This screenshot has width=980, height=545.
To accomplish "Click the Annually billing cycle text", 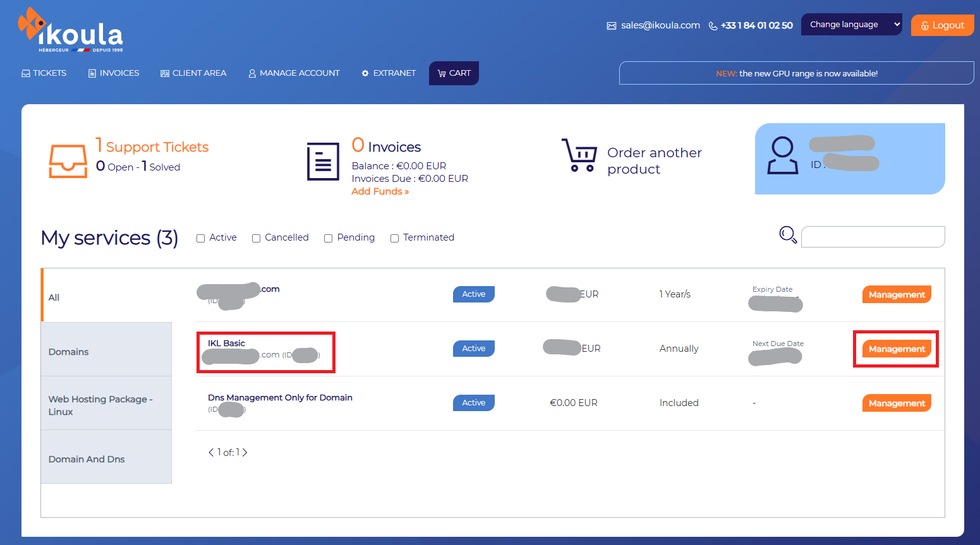I will pyautogui.click(x=679, y=349).
